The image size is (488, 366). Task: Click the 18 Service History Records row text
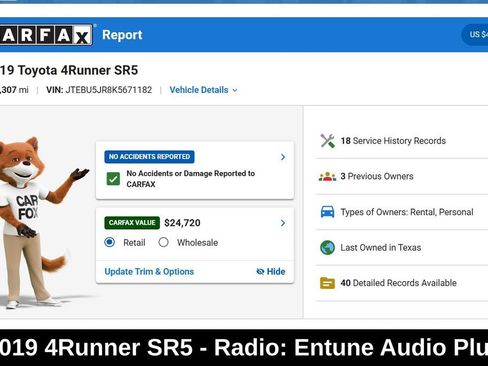pyautogui.click(x=393, y=141)
